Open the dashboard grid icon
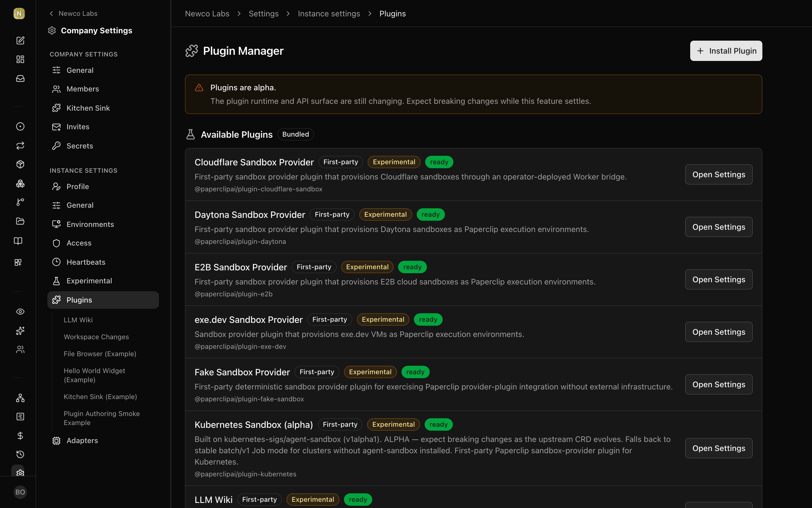The height and width of the screenshot is (508, 812). tap(20, 60)
